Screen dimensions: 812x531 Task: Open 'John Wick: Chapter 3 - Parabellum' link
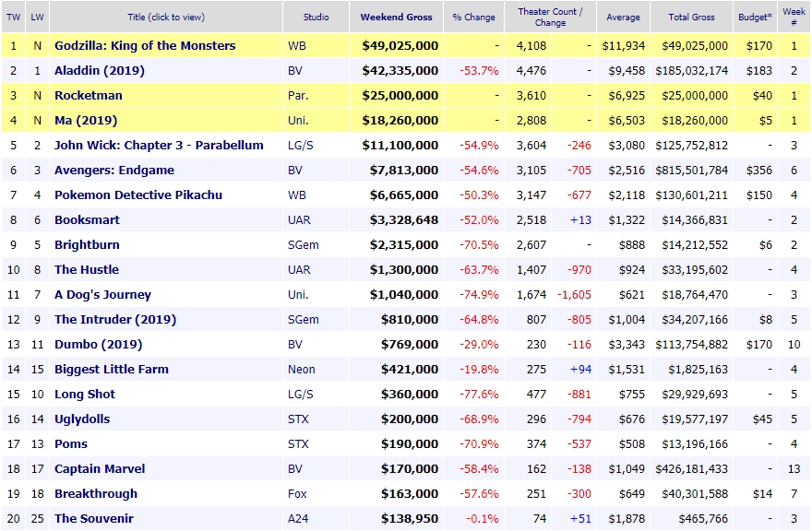pos(159,145)
